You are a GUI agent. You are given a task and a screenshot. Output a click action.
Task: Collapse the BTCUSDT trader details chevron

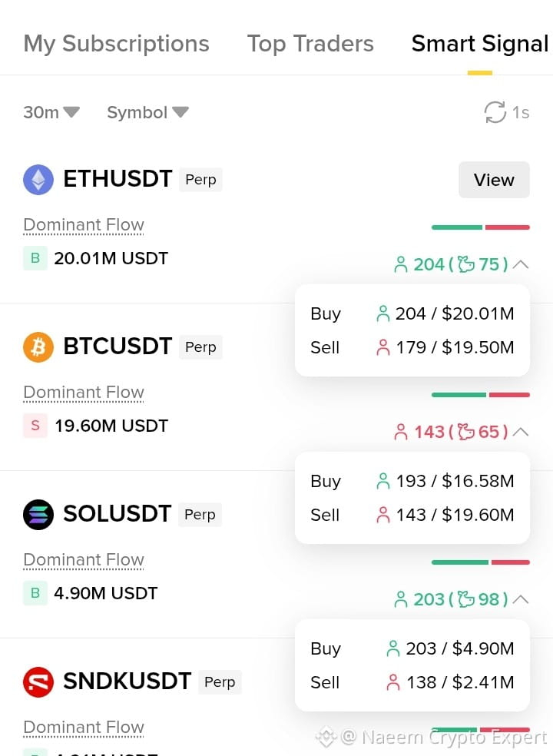[521, 432]
